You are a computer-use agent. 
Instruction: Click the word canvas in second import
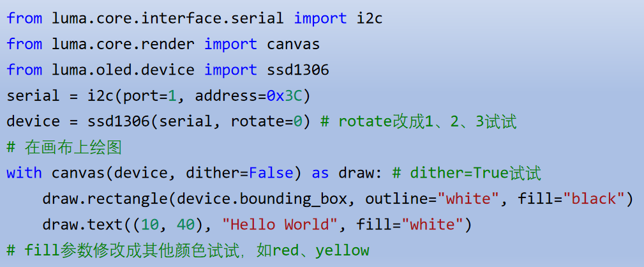click(x=293, y=44)
